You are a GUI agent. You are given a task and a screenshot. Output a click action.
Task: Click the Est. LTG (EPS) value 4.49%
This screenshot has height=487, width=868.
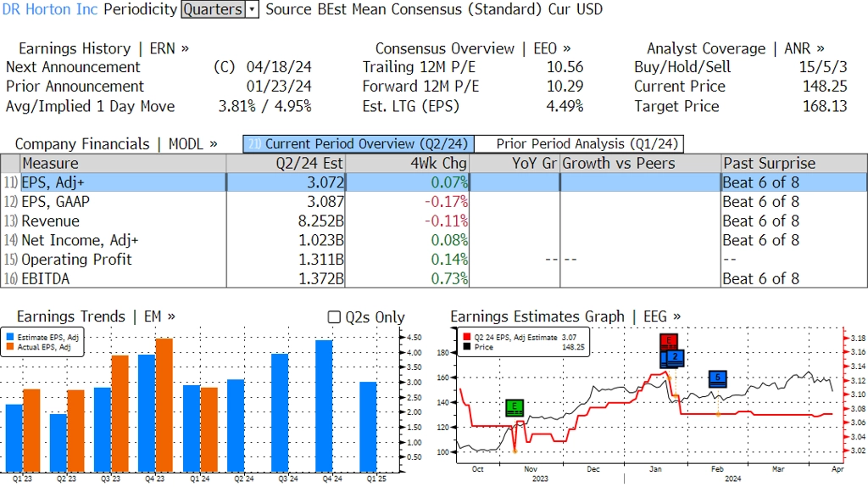tap(565, 106)
